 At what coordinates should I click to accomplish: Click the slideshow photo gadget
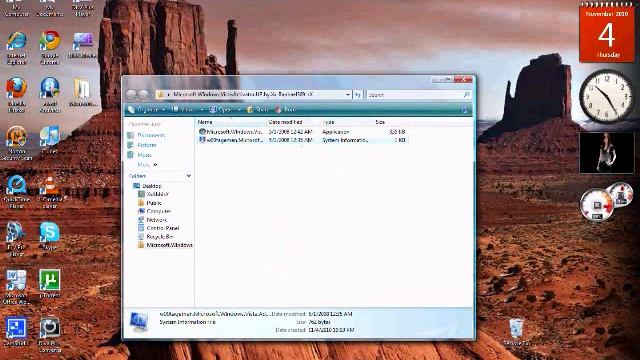(x=607, y=152)
